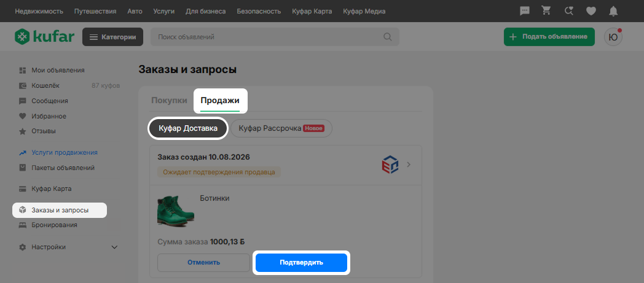Click the Заказ создан 10.08.2026 heading
Image resolution: width=644 pixels, height=283 pixels.
click(x=204, y=157)
